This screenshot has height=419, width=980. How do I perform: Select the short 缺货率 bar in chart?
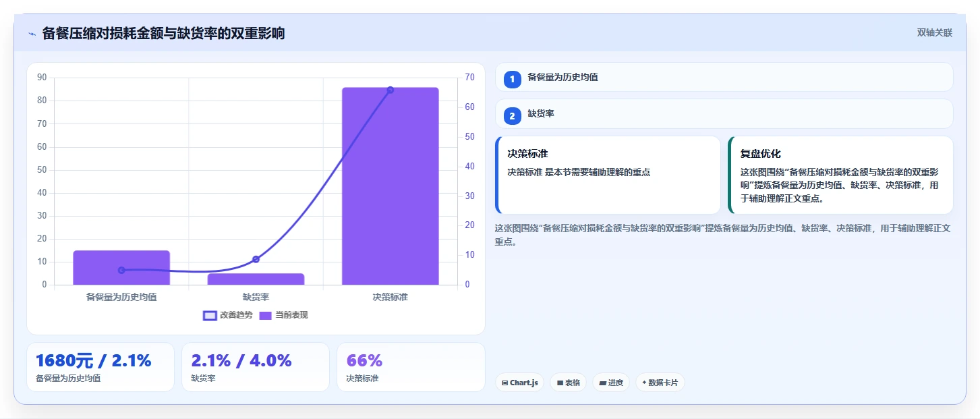click(x=256, y=279)
